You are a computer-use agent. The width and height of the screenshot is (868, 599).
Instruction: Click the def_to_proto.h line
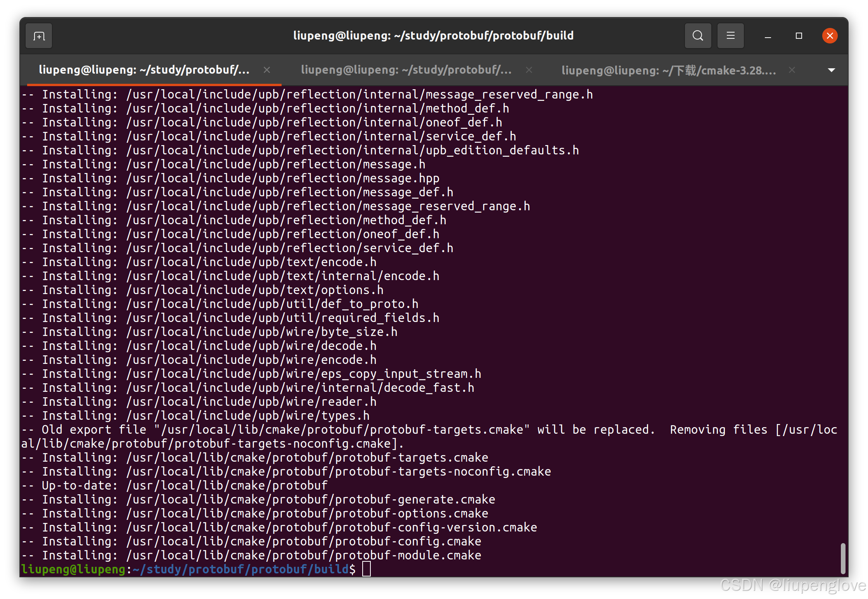[220, 304]
